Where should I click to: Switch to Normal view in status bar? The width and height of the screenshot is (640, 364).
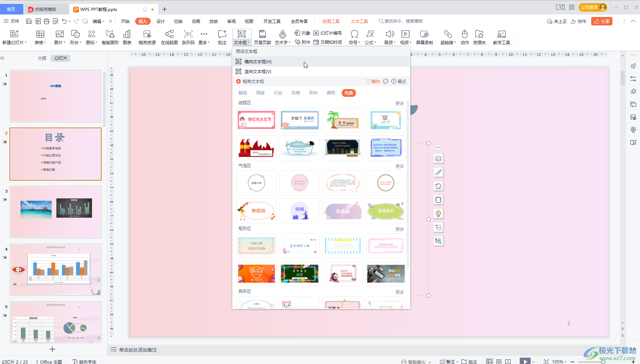489,361
